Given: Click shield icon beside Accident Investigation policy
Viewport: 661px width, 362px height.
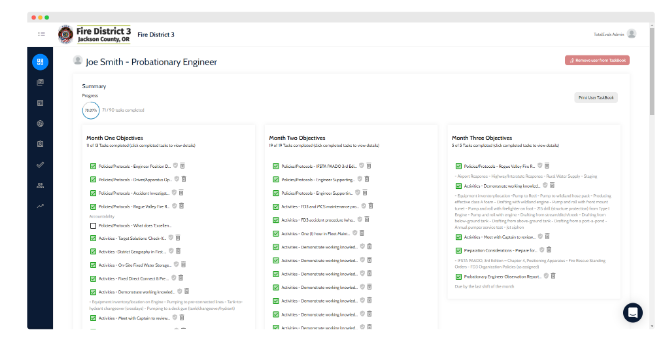Looking at the screenshot, I should [174, 193].
